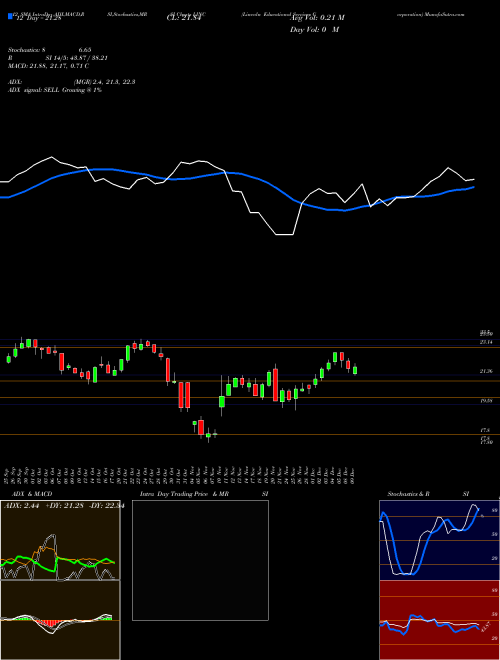Select the 'Stochastics: 8 6.65' reading
The height and width of the screenshot is (660, 500).
(x=50, y=50)
